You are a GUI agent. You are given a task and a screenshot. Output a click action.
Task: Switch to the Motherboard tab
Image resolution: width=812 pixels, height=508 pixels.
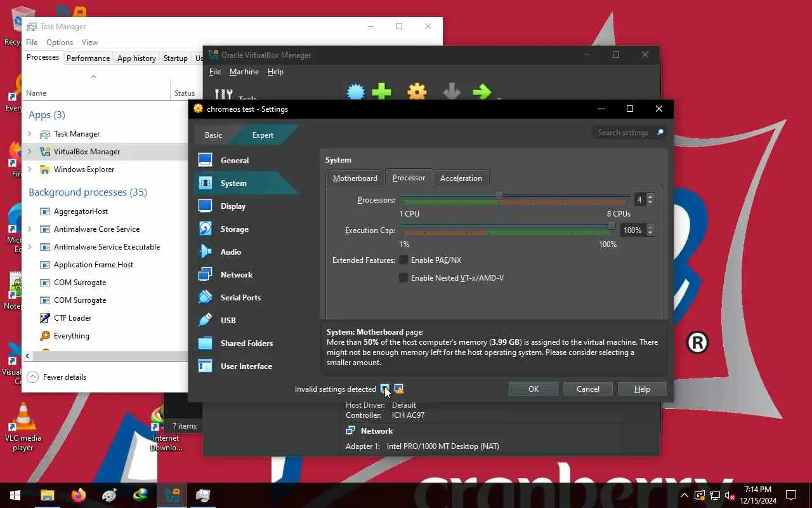tap(355, 178)
